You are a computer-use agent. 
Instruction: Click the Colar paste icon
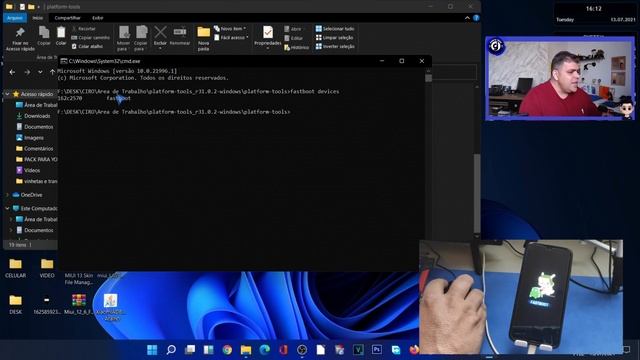pyautogui.click(x=61, y=36)
